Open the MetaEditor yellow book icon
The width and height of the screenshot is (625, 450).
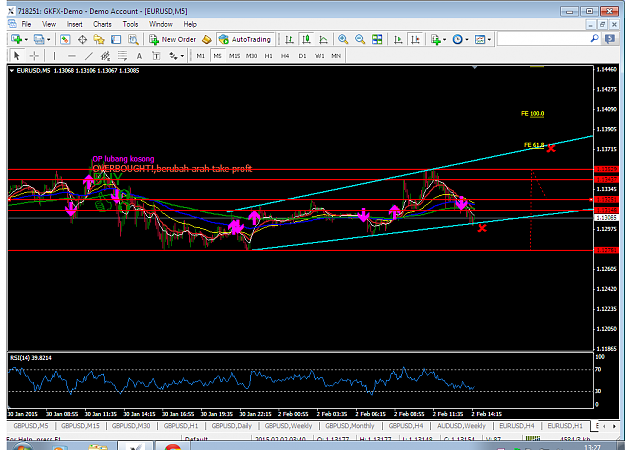tap(207, 39)
